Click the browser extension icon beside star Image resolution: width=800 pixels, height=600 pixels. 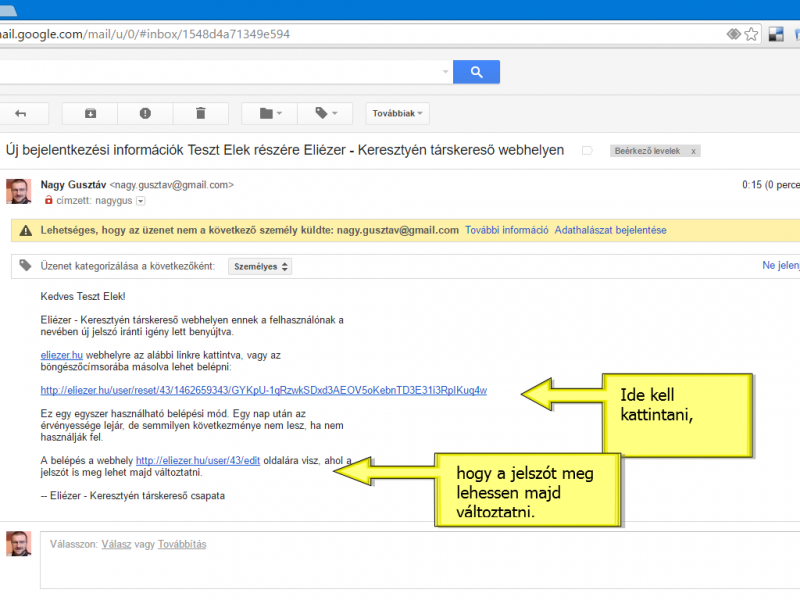tap(776, 34)
